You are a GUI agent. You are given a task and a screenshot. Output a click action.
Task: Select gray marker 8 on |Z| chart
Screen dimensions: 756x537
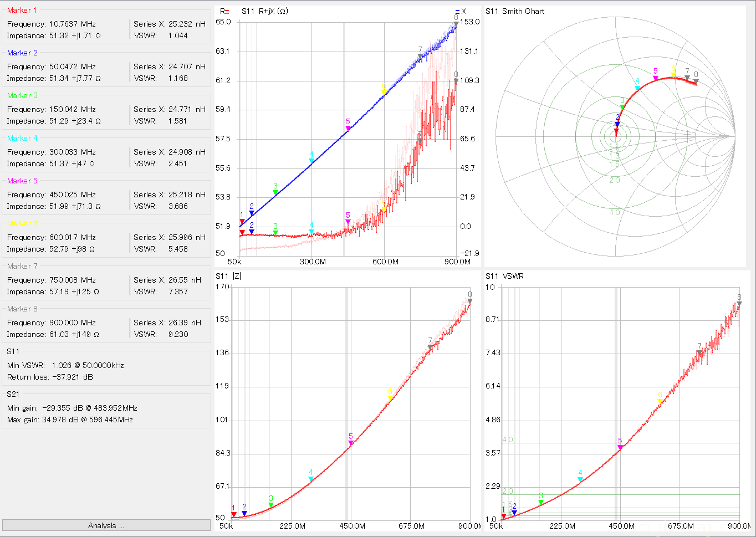pos(470,301)
